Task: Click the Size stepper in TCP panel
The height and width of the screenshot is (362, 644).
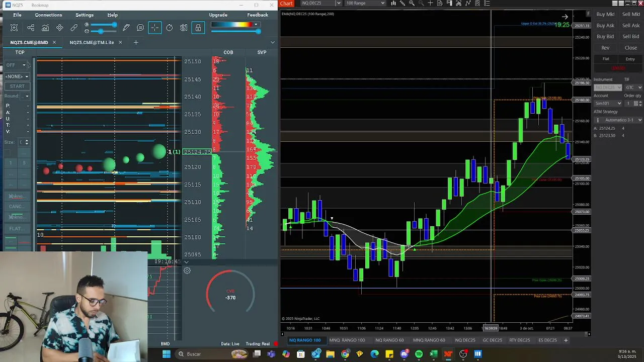Action: coord(27,142)
